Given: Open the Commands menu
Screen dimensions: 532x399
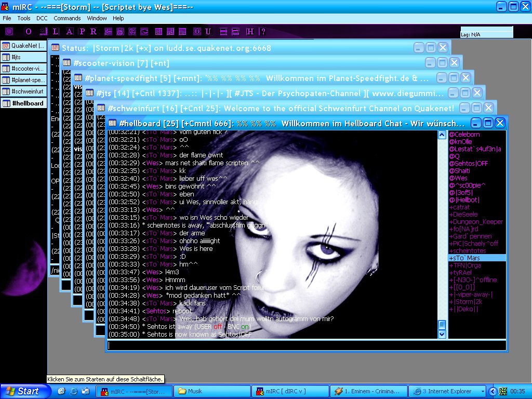Looking at the screenshot, I should (67, 18).
